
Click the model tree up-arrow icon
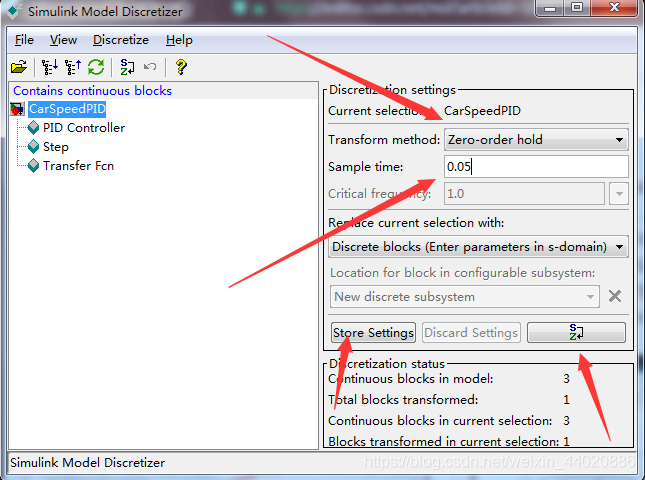(x=73, y=67)
